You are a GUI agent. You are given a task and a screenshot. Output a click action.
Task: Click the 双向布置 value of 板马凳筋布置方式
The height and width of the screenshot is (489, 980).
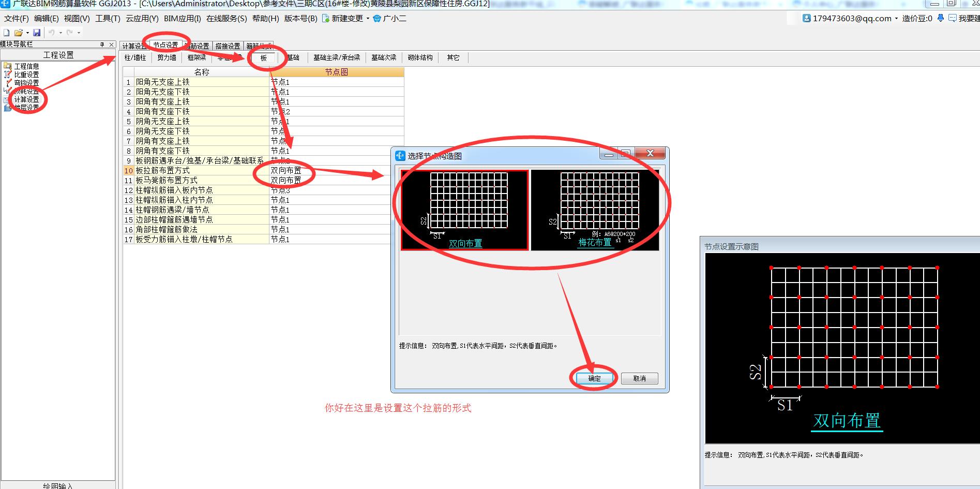(x=286, y=181)
